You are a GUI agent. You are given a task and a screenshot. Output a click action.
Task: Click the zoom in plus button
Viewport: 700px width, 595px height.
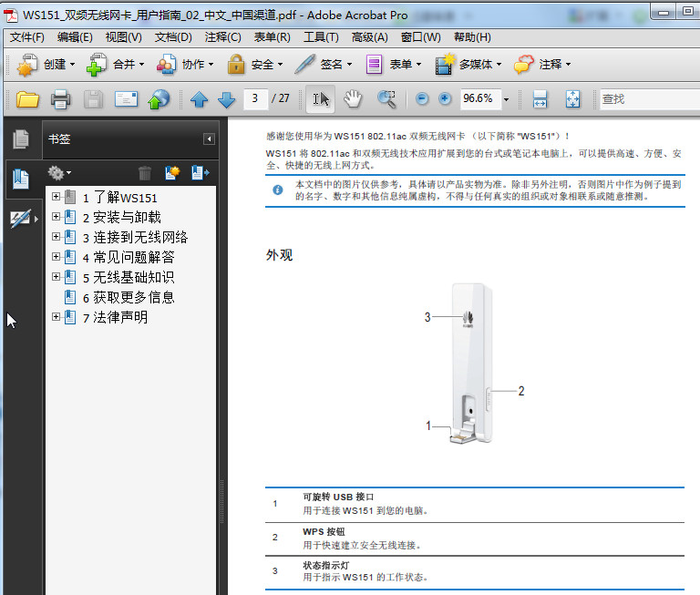coord(445,98)
